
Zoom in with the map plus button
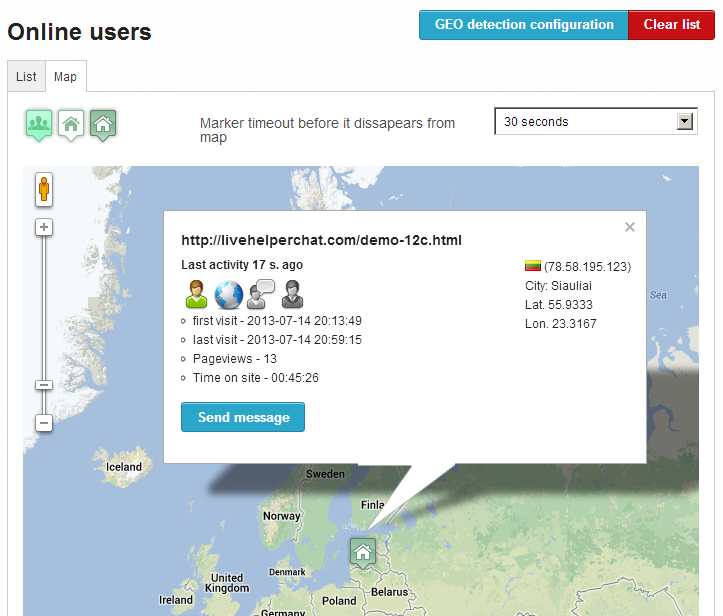click(x=44, y=227)
